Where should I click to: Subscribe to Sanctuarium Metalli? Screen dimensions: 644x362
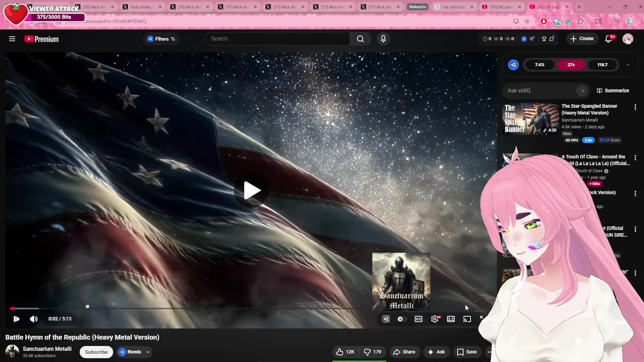[x=96, y=352]
